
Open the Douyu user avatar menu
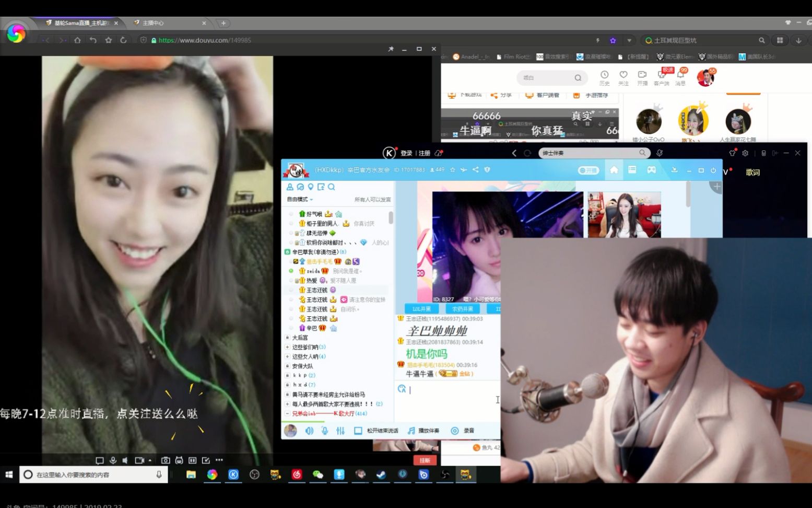click(705, 78)
